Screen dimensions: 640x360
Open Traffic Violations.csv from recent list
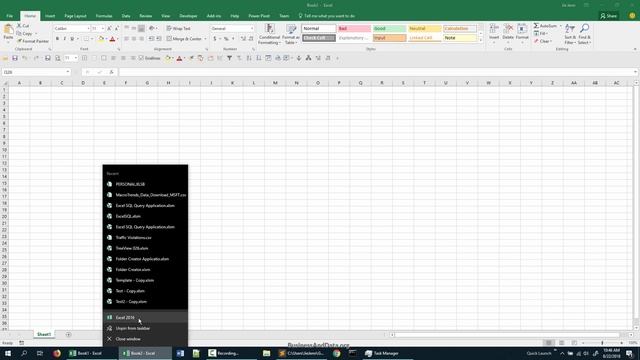coord(145,238)
